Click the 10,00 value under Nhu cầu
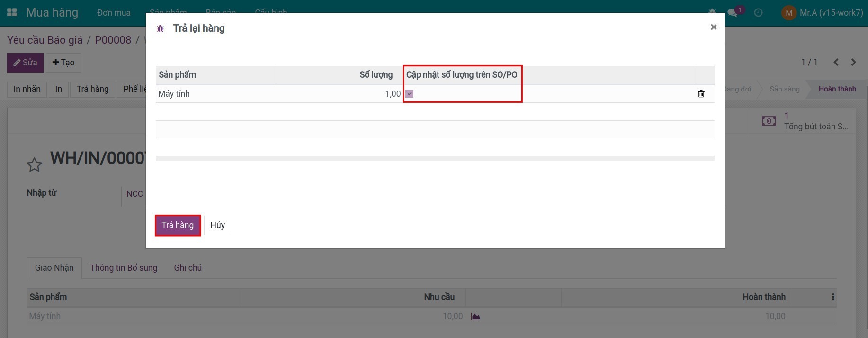Image resolution: width=868 pixels, height=338 pixels. click(453, 316)
